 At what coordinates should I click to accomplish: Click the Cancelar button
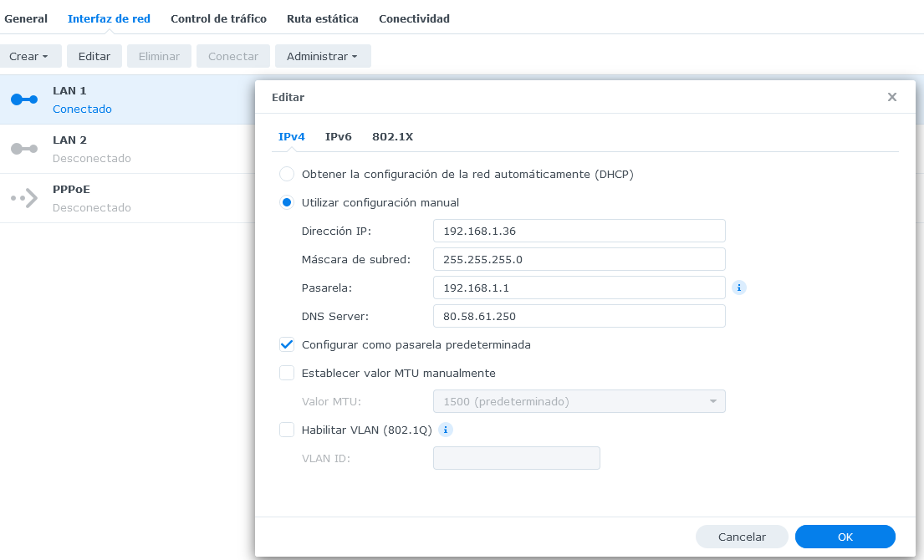coord(742,537)
